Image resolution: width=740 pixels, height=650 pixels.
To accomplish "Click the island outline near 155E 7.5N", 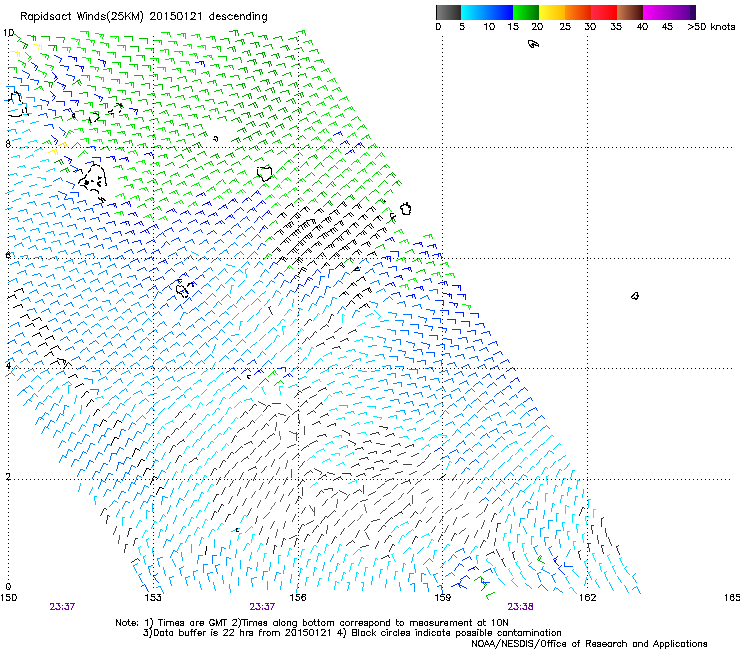I will [265, 173].
